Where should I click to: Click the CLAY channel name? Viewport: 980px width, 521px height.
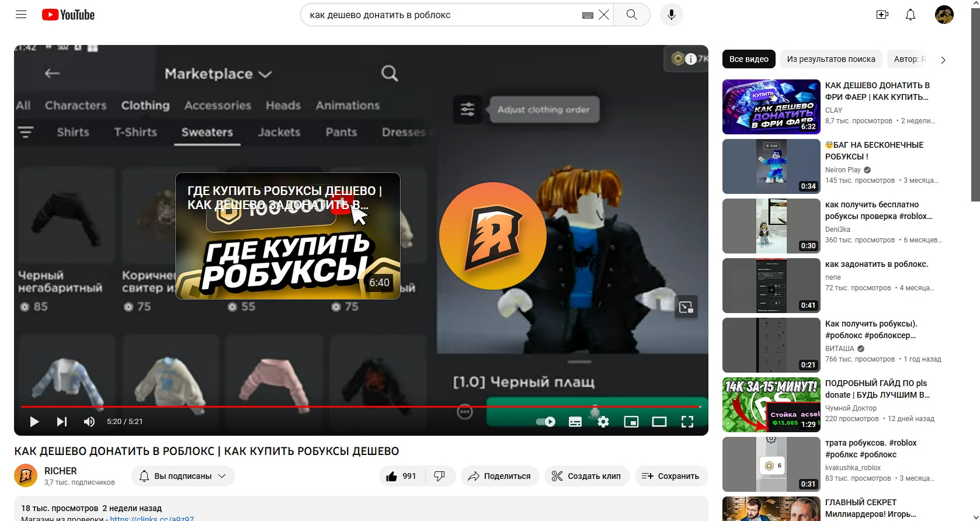tap(833, 110)
